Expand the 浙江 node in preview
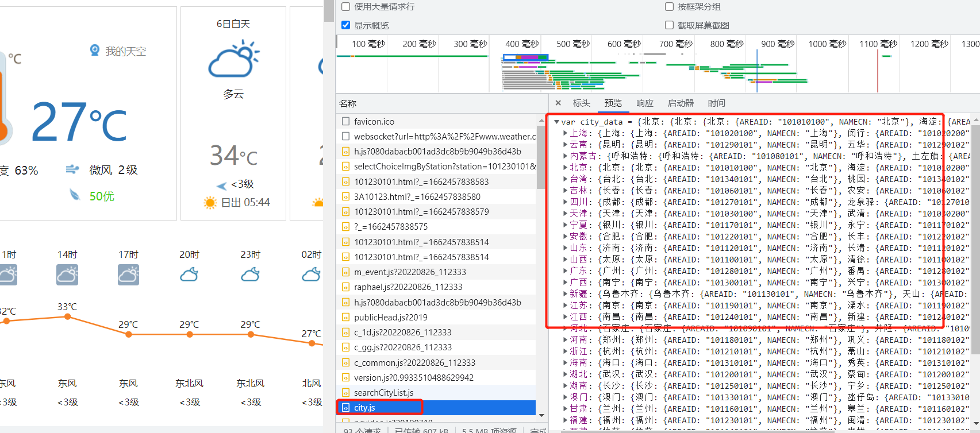 565,351
